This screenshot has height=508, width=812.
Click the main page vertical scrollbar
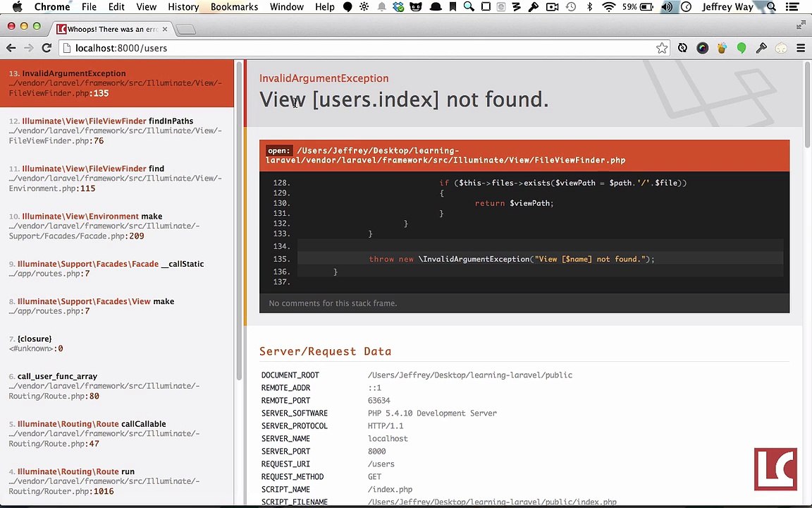tap(807, 104)
